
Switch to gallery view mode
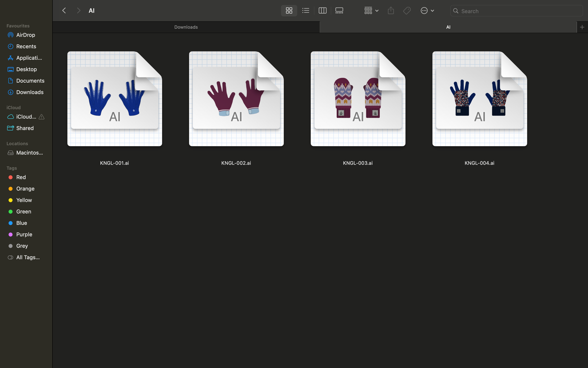339,10
